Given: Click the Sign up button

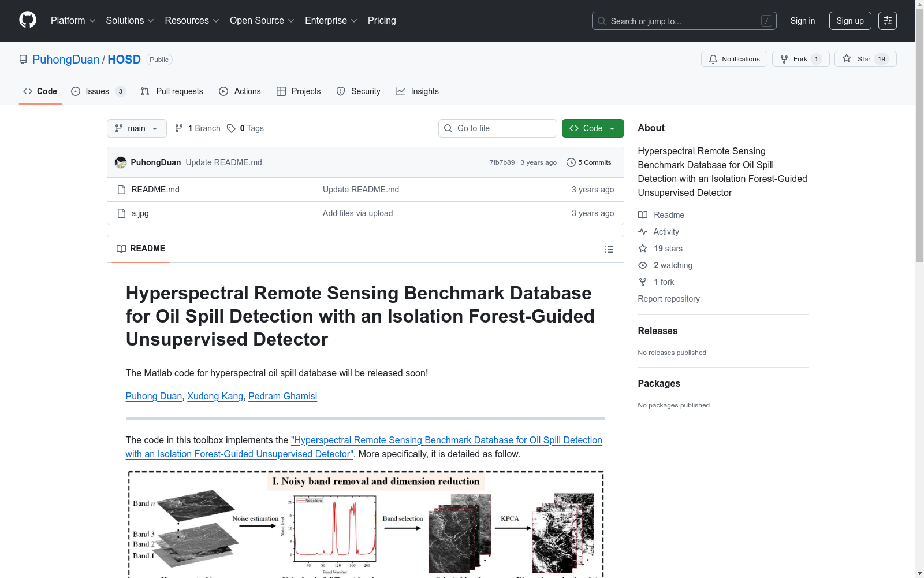Looking at the screenshot, I should (850, 21).
